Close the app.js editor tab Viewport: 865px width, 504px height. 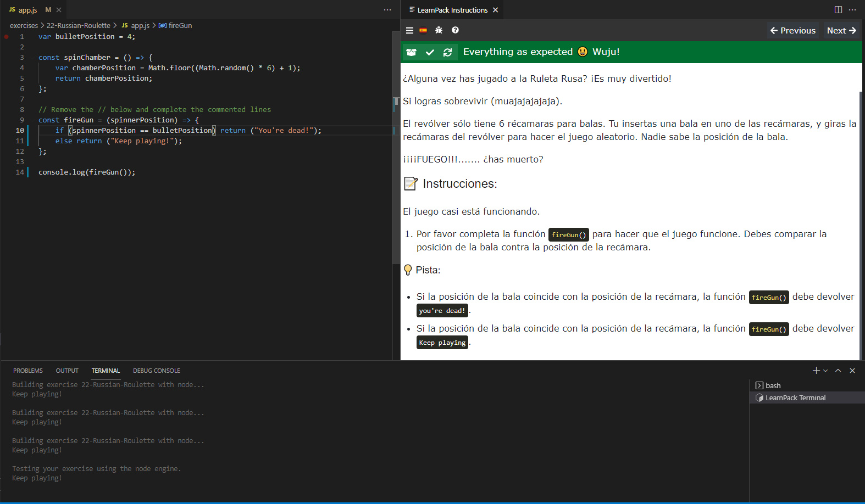[59, 10]
